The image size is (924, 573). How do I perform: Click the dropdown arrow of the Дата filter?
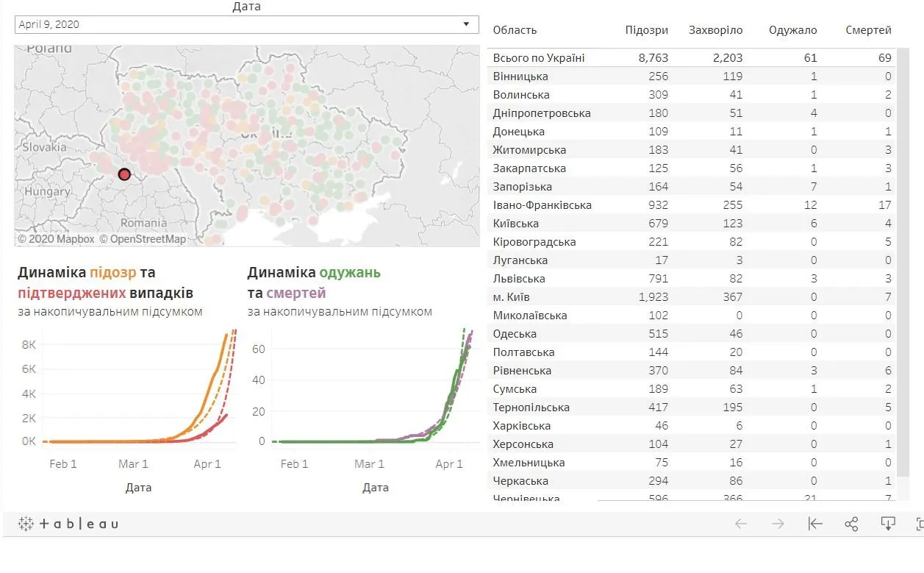coord(466,24)
